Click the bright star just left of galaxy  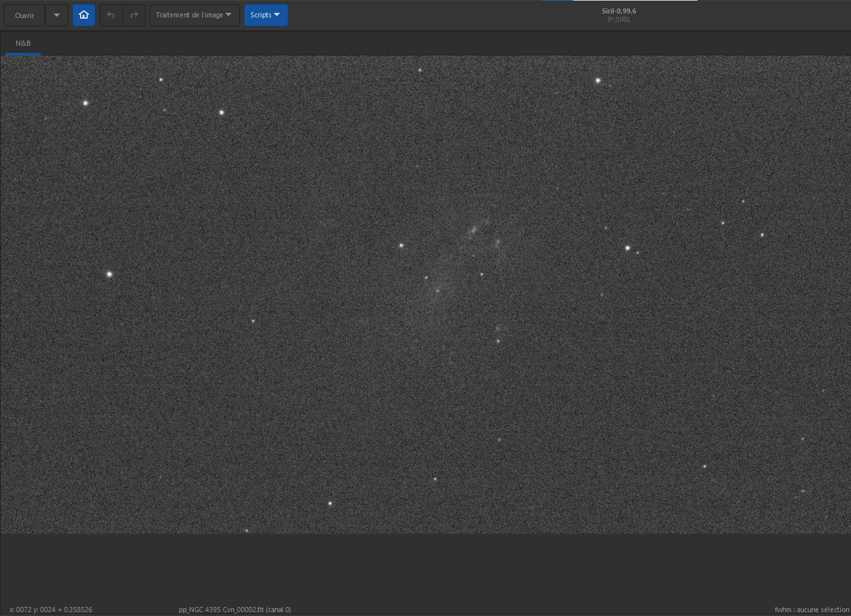(x=401, y=245)
